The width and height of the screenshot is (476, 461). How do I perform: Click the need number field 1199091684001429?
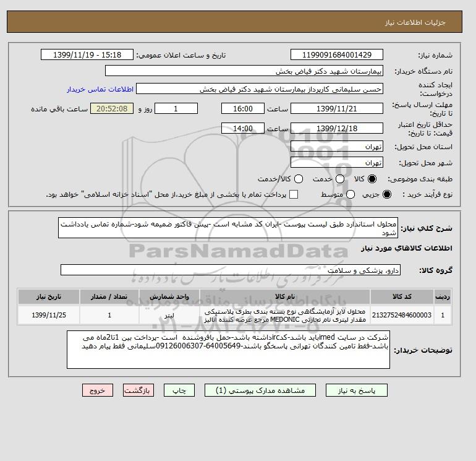pos(337,54)
